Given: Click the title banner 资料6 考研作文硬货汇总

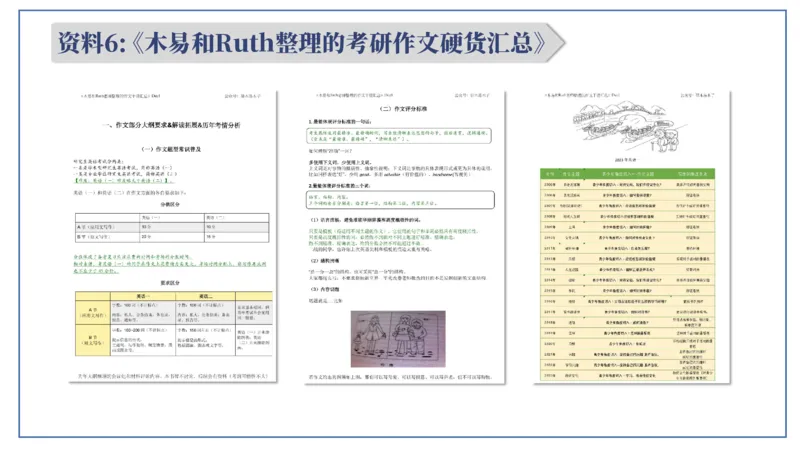Looking at the screenshot, I should pyautogui.click(x=300, y=42).
